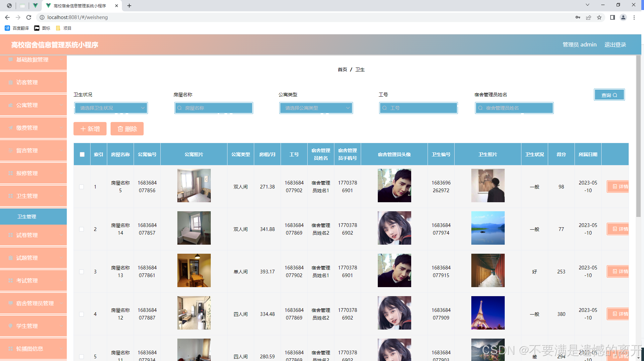Viewport: 644px width, 361px height.
Task: Click 退出登录 logout link
Action: (x=615, y=44)
